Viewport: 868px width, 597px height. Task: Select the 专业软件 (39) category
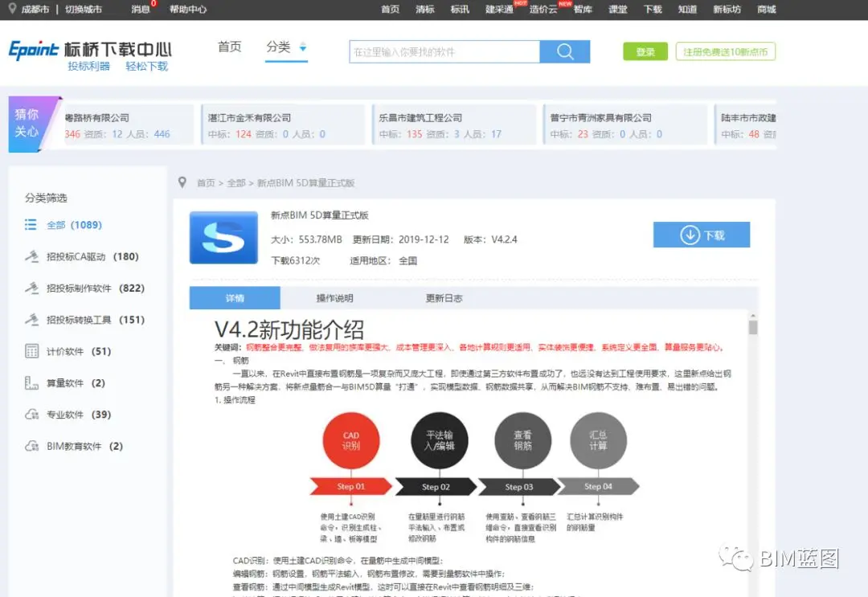(79, 415)
